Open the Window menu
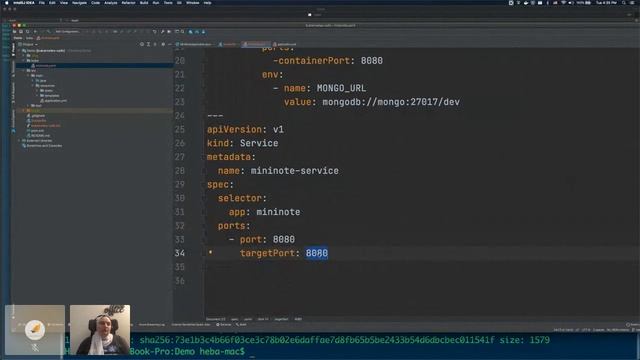Screen dimensions: 640x360 tap(193, 3)
